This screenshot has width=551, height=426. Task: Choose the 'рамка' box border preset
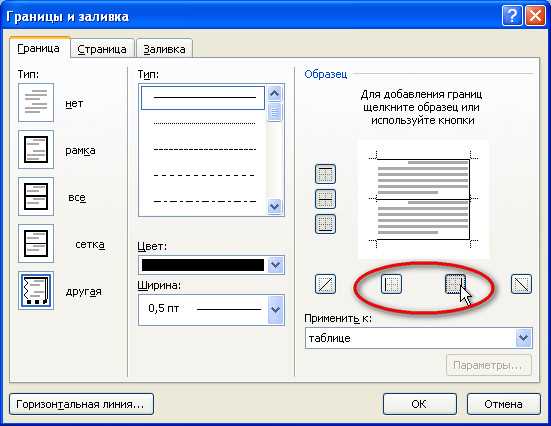click(x=36, y=150)
